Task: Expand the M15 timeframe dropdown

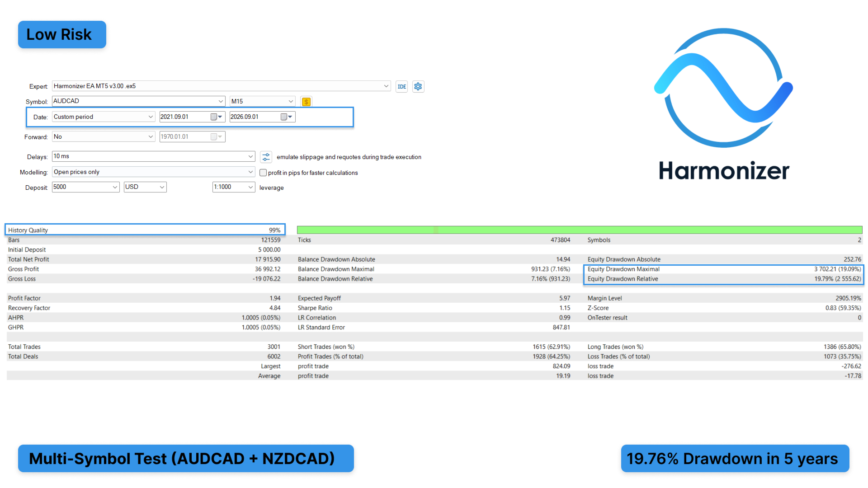Action: pyautogui.click(x=263, y=101)
